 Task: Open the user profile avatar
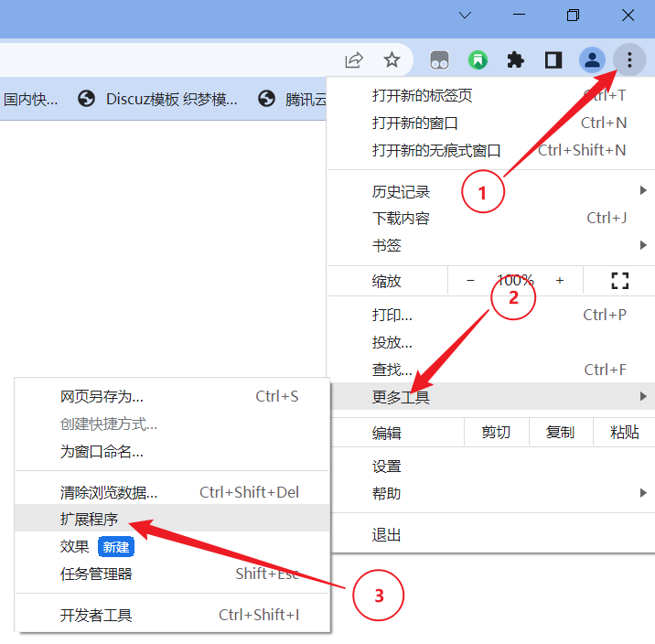click(592, 60)
